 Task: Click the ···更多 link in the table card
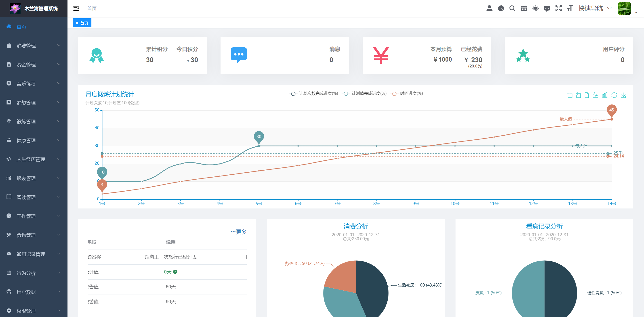point(239,232)
